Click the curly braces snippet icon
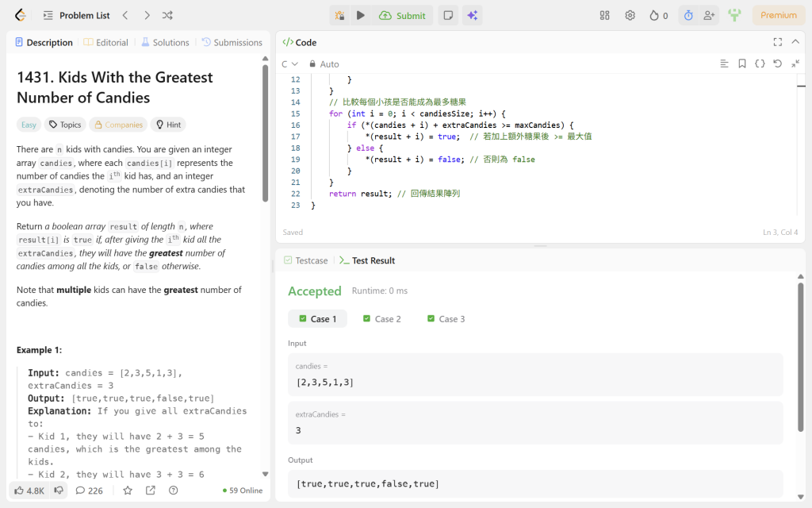 pyautogui.click(x=760, y=63)
